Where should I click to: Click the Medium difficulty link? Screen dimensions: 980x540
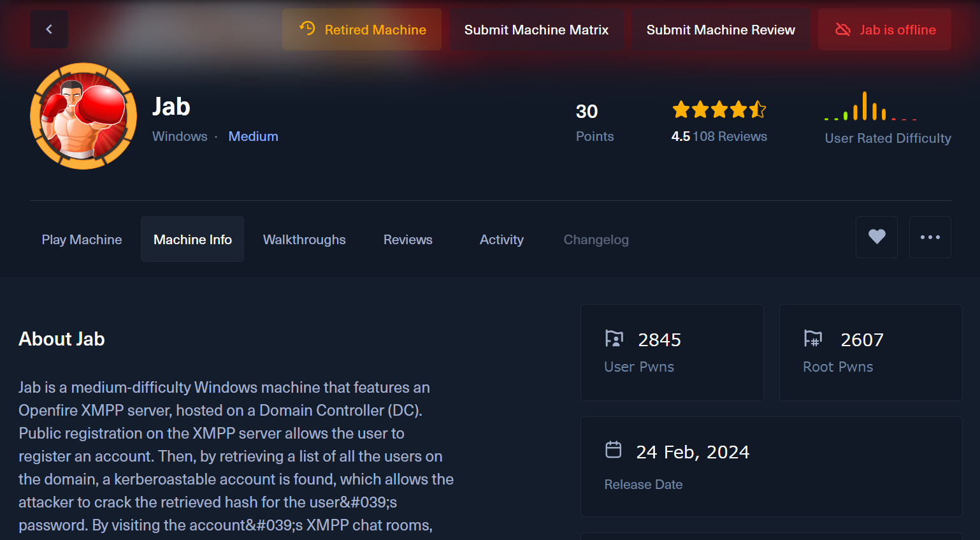tap(253, 136)
